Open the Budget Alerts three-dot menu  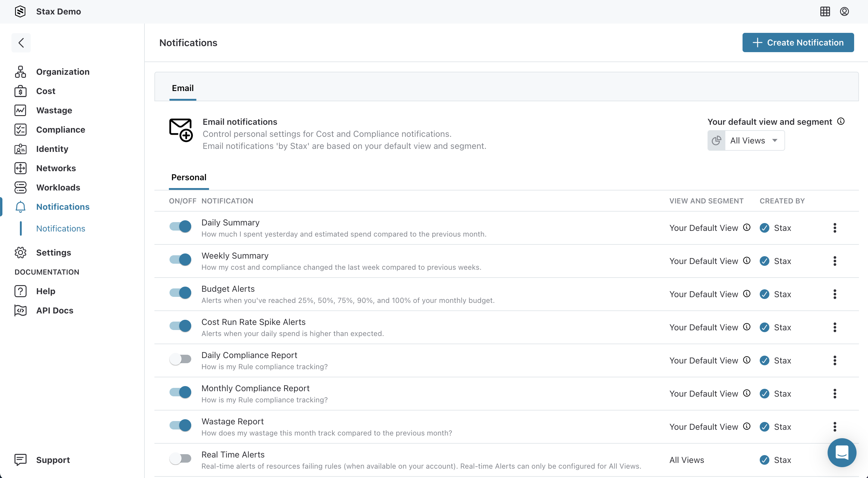coord(835,294)
